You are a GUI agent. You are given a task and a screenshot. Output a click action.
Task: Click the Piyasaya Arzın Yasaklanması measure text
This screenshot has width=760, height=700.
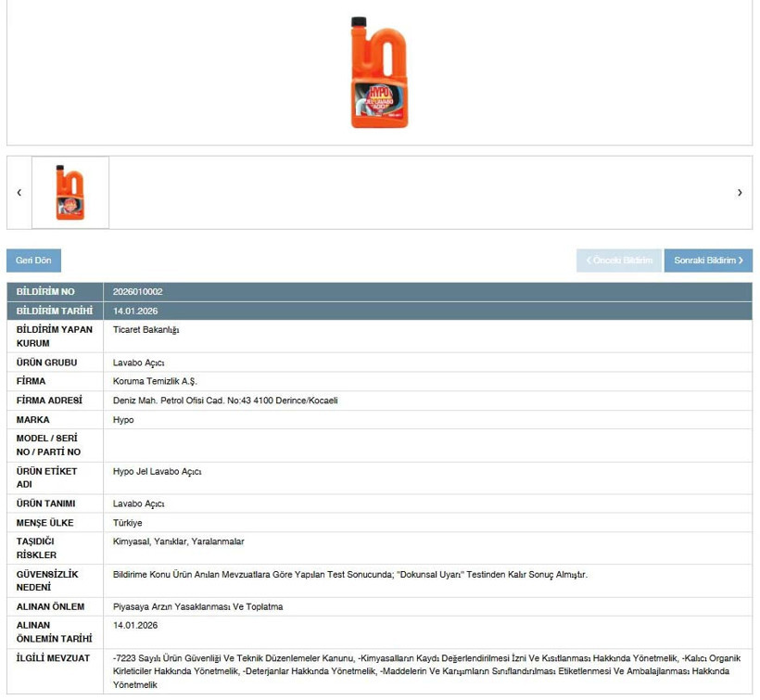197,607
